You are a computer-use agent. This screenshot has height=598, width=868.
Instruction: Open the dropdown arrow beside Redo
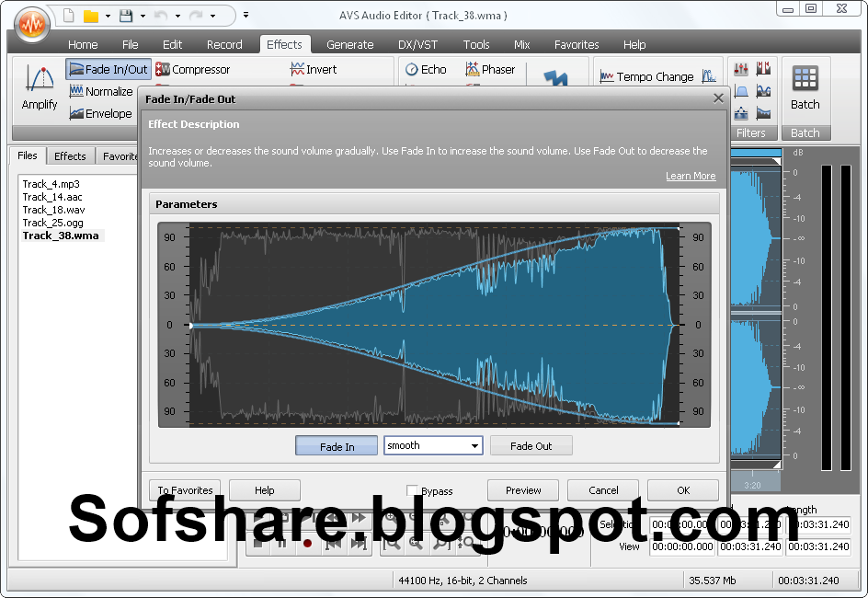[x=212, y=16]
